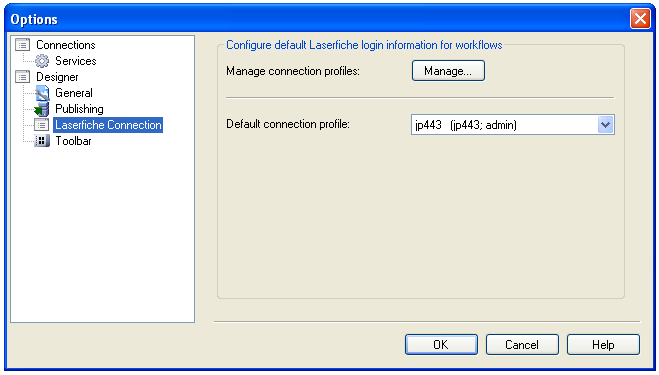Click the Publishing server icon
Screen dimensions: 659x375
tap(42, 109)
